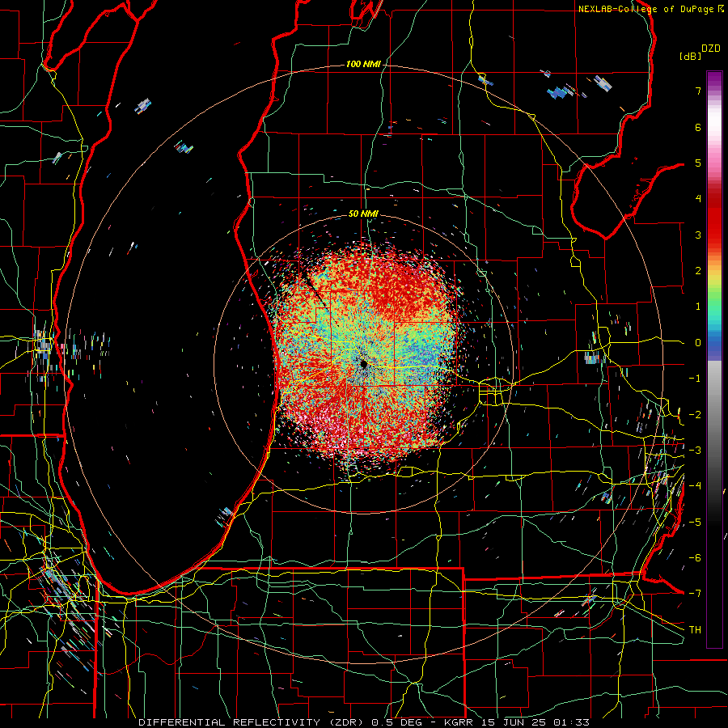The width and height of the screenshot is (728, 728).
Task: Click the "0.5 DEG" elevation text in the caption
Action: [x=398, y=722]
